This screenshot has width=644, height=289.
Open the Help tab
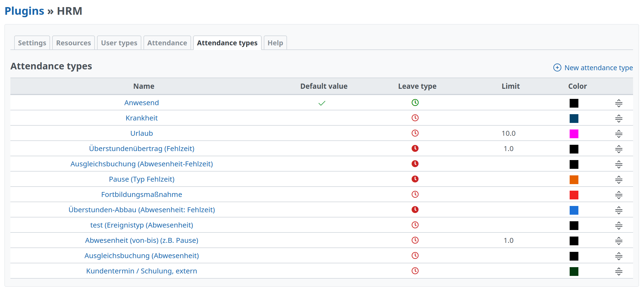275,43
